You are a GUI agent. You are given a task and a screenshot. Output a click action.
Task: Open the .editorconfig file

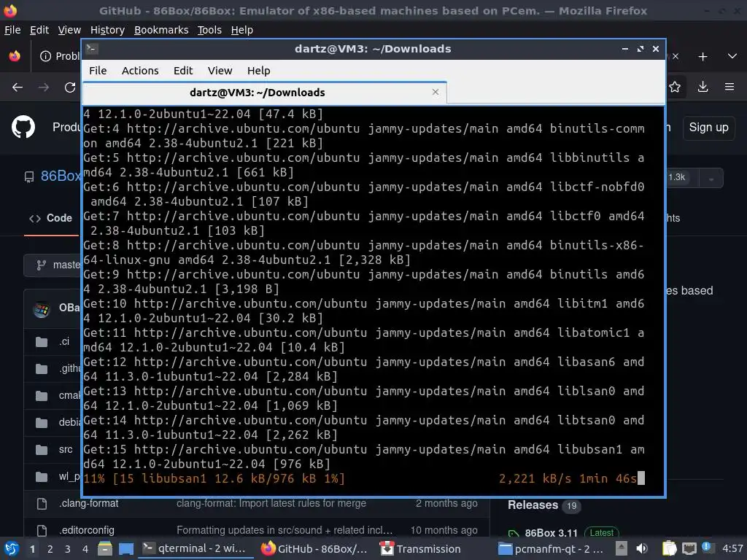tap(87, 530)
